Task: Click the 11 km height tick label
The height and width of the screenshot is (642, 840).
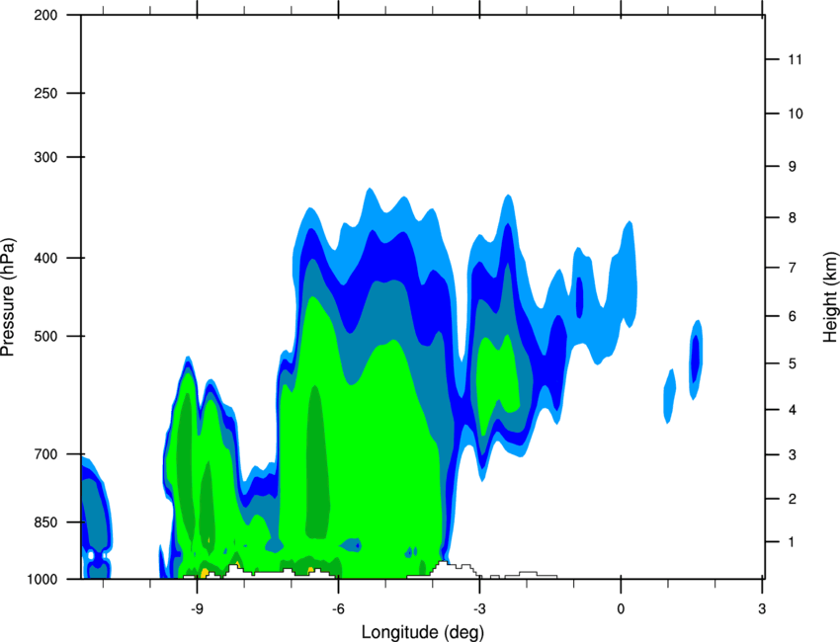Action: point(796,59)
